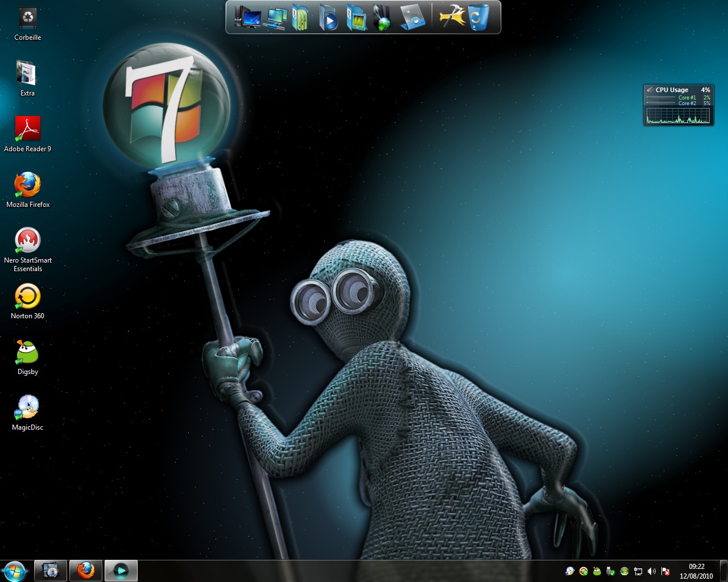Open MagicDisc desktop shortcut

point(27,408)
